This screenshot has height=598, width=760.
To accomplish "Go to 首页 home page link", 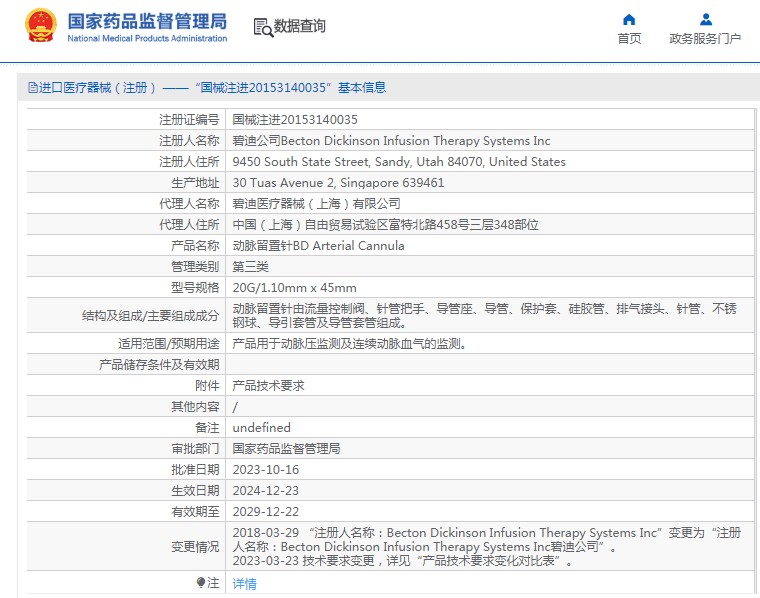I will [629, 38].
